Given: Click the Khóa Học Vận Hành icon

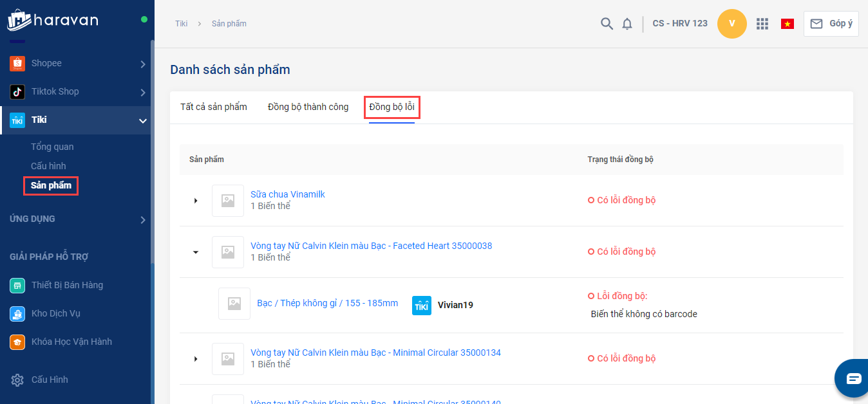Looking at the screenshot, I should pyautogui.click(x=17, y=342).
